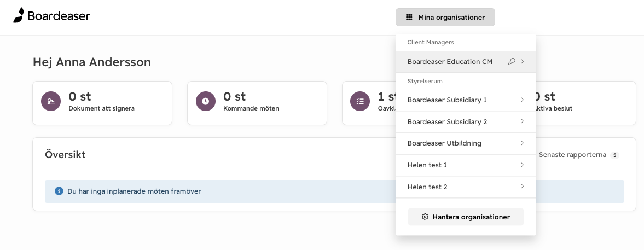
Task: Expand chevron for Helen test 2
Action: pos(523,187)
